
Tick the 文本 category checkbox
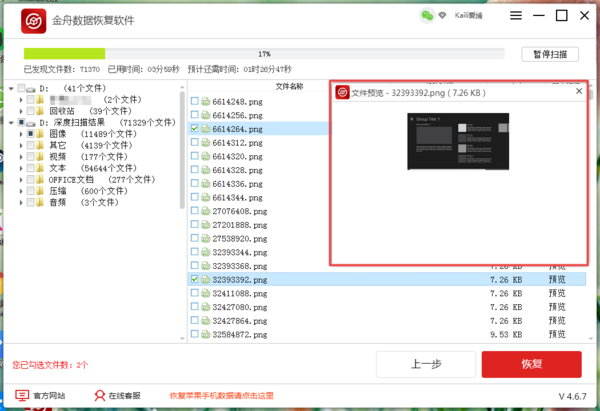(x=31, y=168)
